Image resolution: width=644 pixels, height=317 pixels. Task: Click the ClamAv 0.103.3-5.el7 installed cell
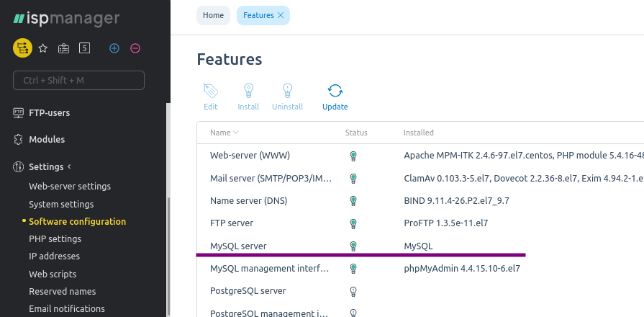pyautogui.click(x=524, y=179)
